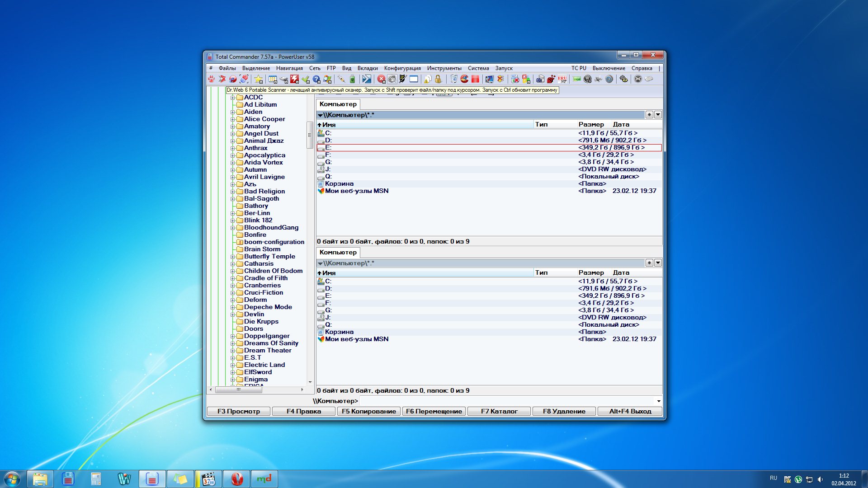Click the tree panel horizontal scrollbar thumb

coord(238,389)
